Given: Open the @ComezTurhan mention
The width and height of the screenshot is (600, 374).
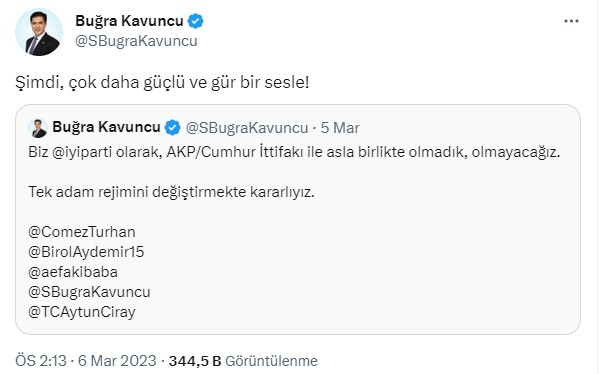Looking at the screenshot, I should point(82,232).
